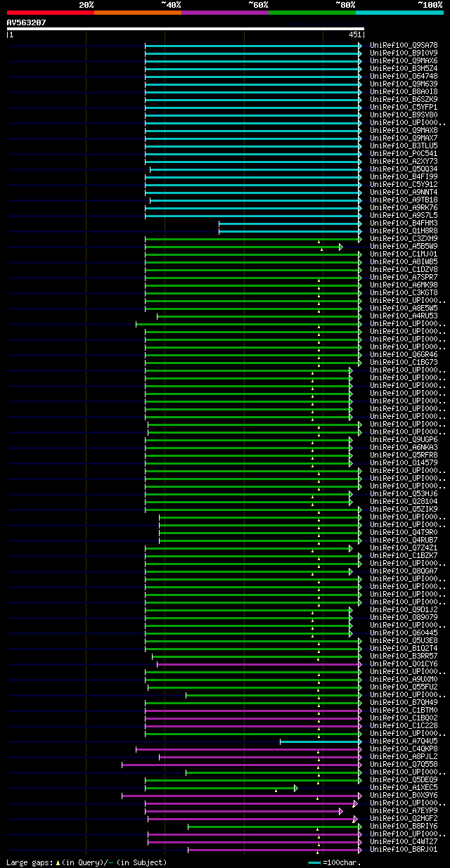Viewport: 450px width, 868px height.
Task: Select hit label UniRef100_B9SV80
Action: [x=404, y=115]
